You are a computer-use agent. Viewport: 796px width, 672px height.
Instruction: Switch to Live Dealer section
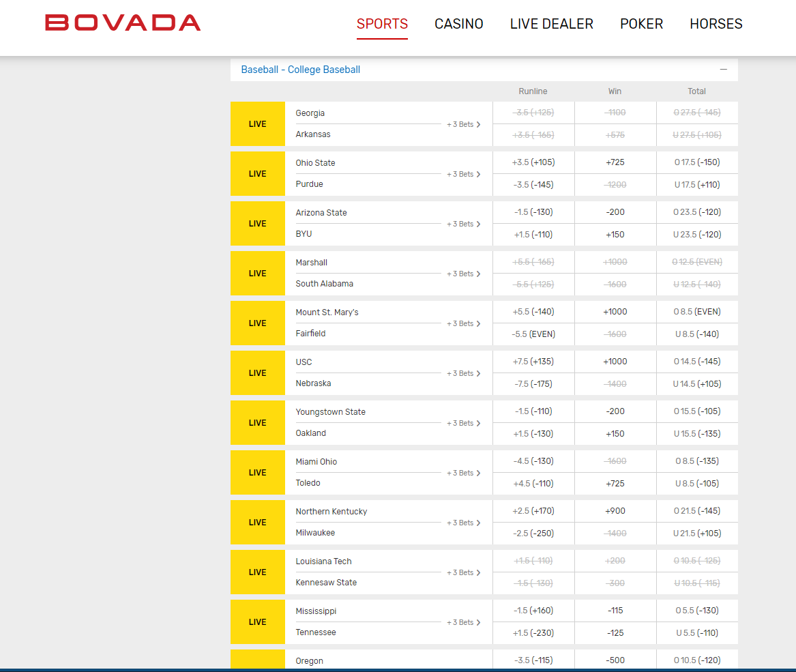coord(552,24)
